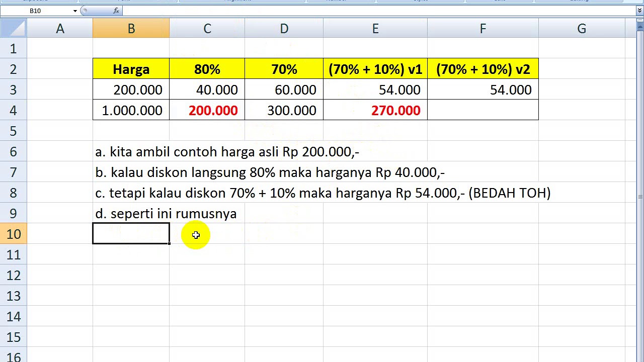Select the cell containing 1.000.000
This screenshot has height=362, width=644.
click(131, 110)
